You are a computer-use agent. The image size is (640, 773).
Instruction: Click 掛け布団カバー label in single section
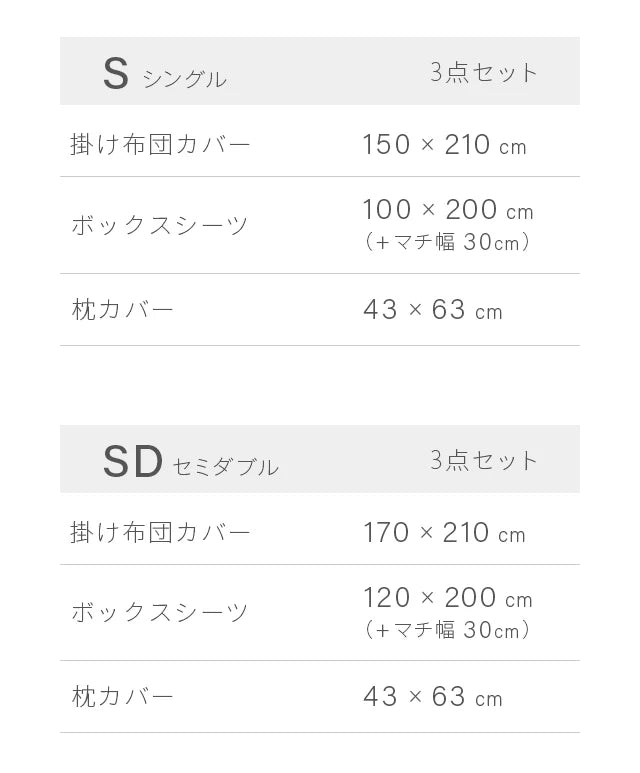(160, 144)
